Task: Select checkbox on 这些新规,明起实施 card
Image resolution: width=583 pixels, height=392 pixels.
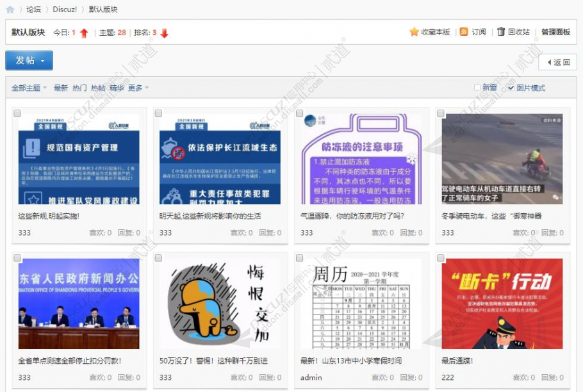Action: click(17, 113)
